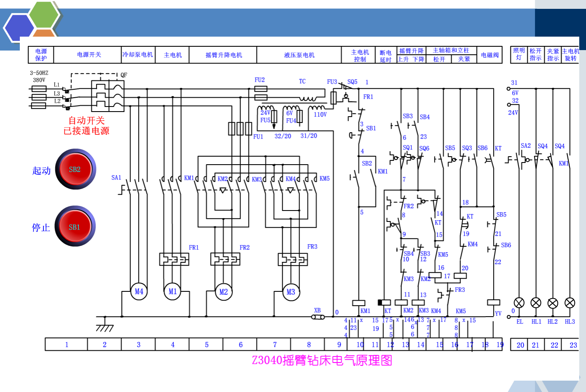
Task: Click the XB connector symbol
Action: pyautogui.click(x=318, y=317)
